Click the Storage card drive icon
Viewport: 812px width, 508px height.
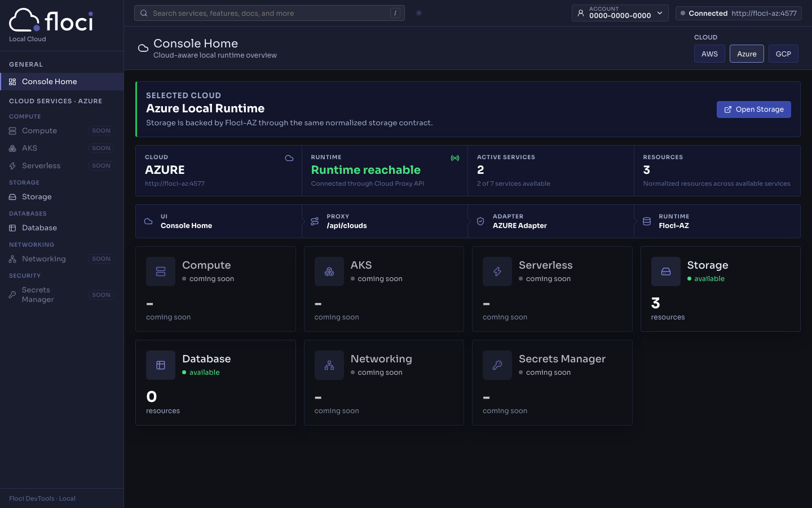coord(666,271)
